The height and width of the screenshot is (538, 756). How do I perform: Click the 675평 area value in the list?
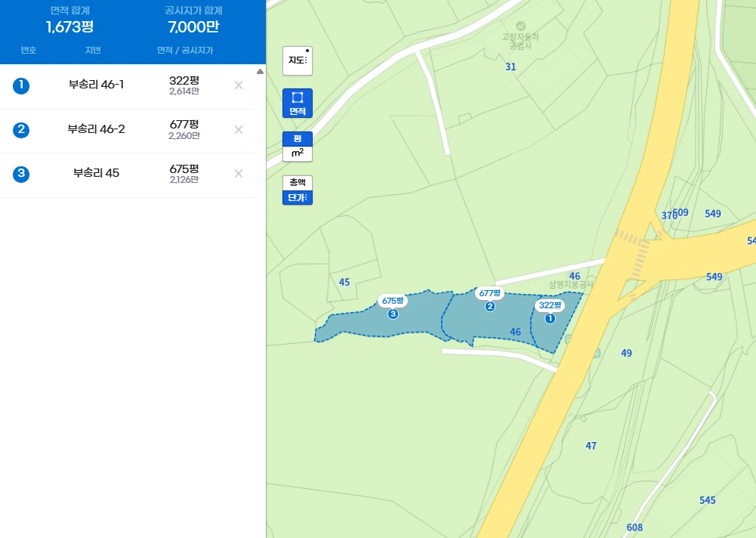184,169
